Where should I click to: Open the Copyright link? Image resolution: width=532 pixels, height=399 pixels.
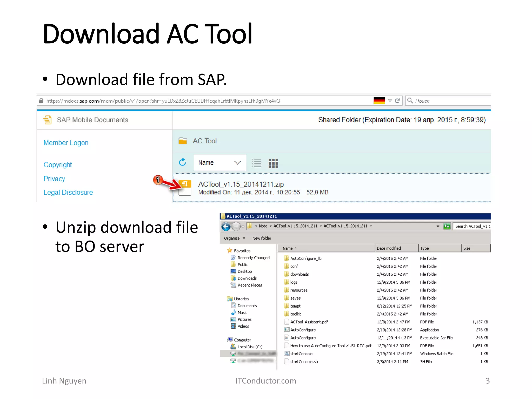pos(57,165)
